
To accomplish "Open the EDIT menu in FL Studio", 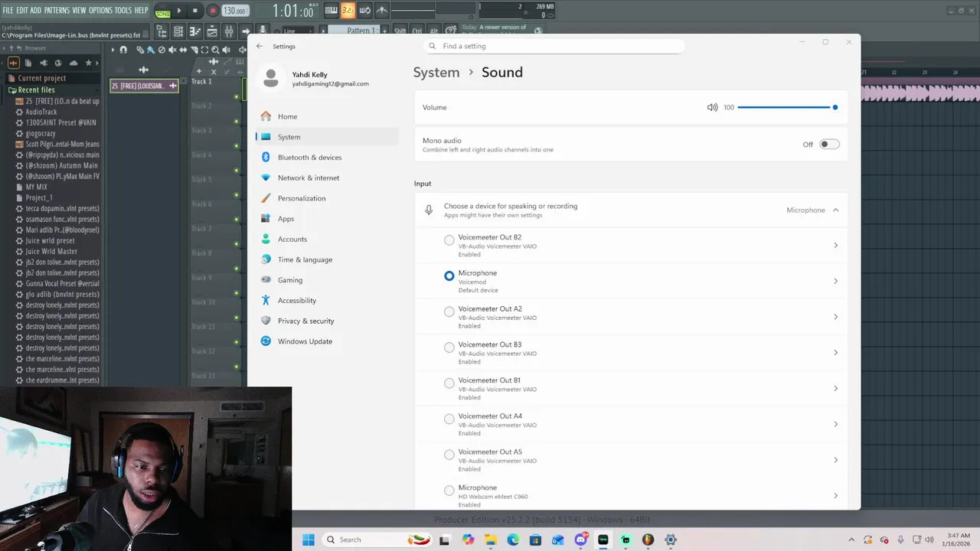I will coord(22,10).
